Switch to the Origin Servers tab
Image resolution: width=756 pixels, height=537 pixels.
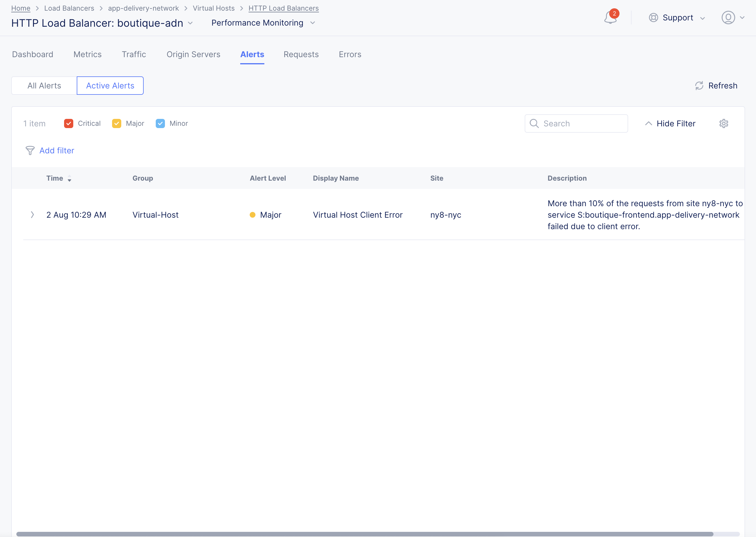pyautogui.click(x=194, y=54)
